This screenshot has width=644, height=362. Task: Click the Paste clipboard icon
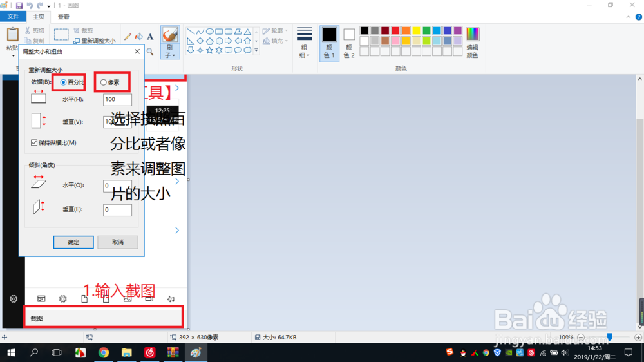tap(13, 35)
